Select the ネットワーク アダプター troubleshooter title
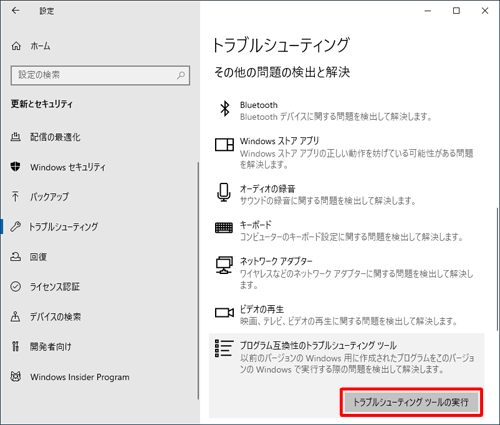Image resolution: width=500 pixels, height=425 pixels. pyautogui.click(x=276, y=261)
